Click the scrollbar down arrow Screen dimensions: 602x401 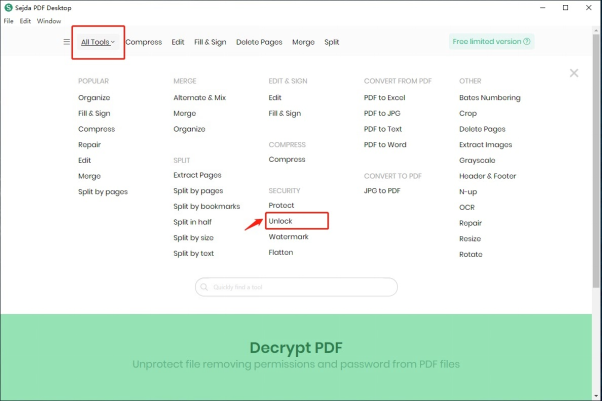coord(596,396)
